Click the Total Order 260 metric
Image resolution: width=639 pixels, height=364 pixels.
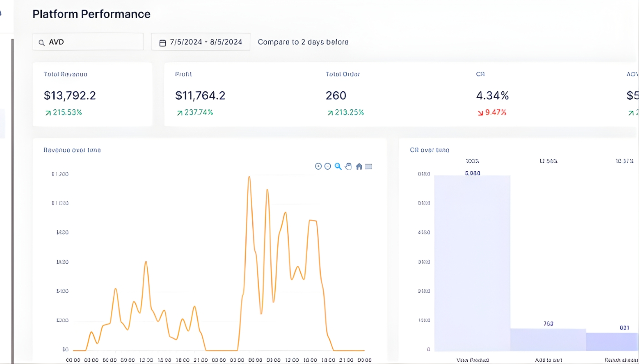(336, 95)
